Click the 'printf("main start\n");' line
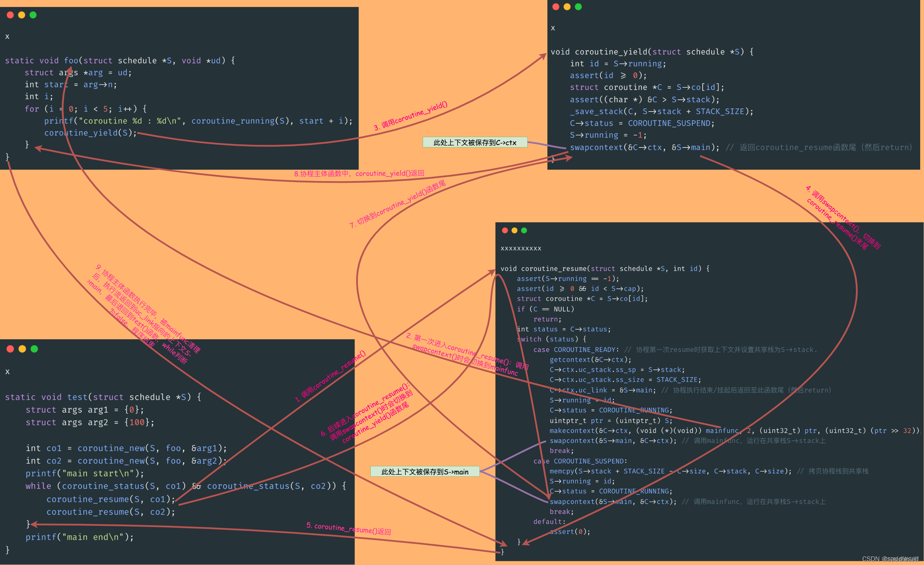 click(85, 474)
